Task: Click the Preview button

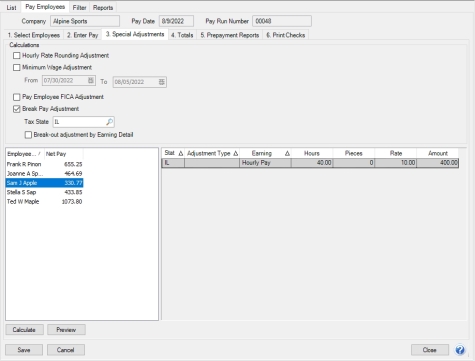Action: point(66,330)
